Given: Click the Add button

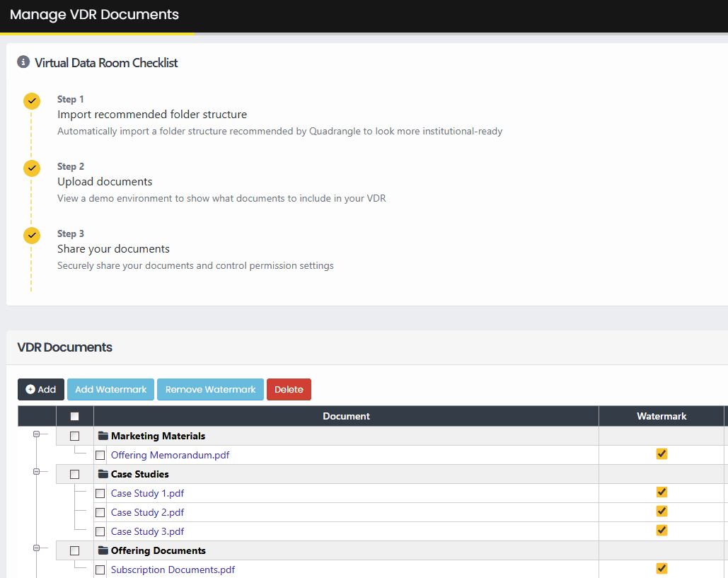Looking at the screenshot, I should (x=41, y=390).
